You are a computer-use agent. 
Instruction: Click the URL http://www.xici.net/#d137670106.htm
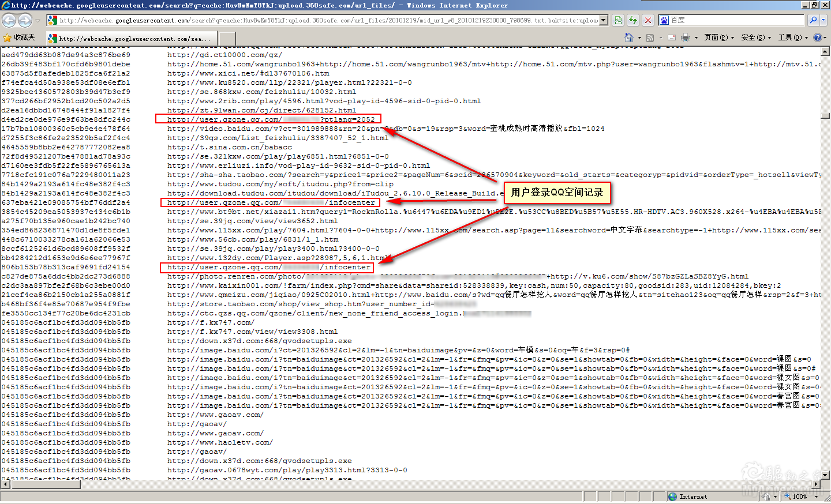click(248, 73)
